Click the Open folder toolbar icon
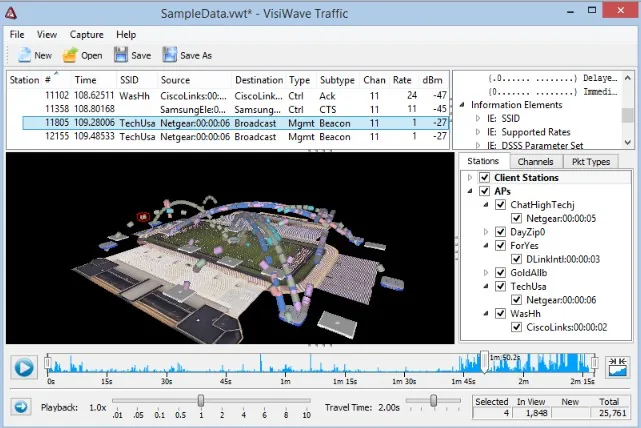Viewport: 641px width, 428px height. [x=70, y=55]
